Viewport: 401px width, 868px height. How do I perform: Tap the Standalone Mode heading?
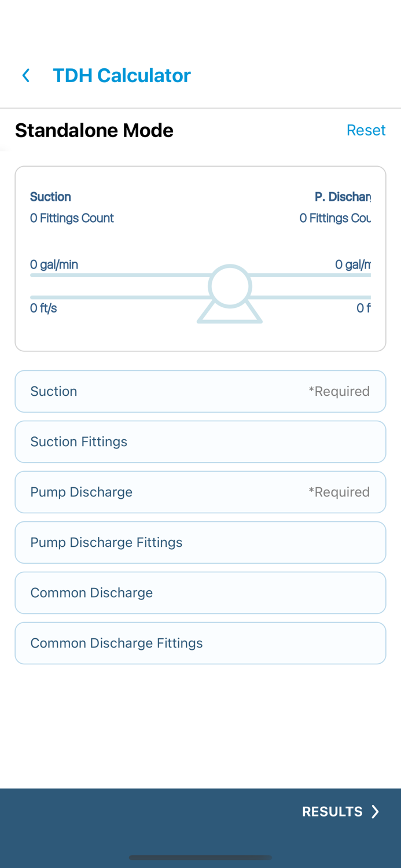(94, 130)
